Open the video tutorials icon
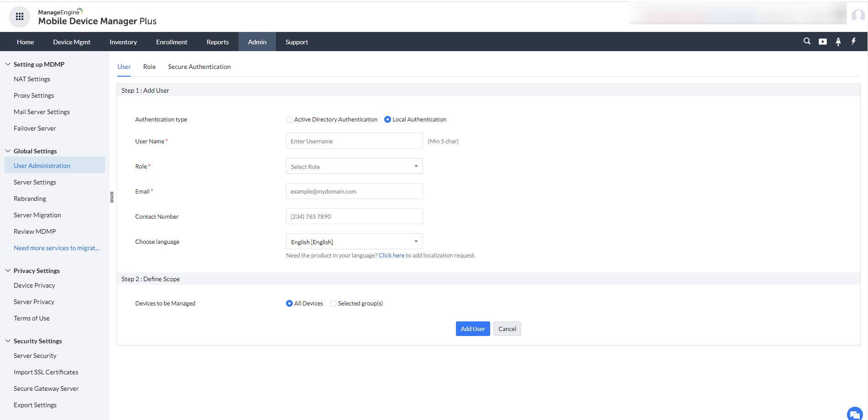Image resolution: width=868 pixels, height=420 pixels. (x=823, y=42)
